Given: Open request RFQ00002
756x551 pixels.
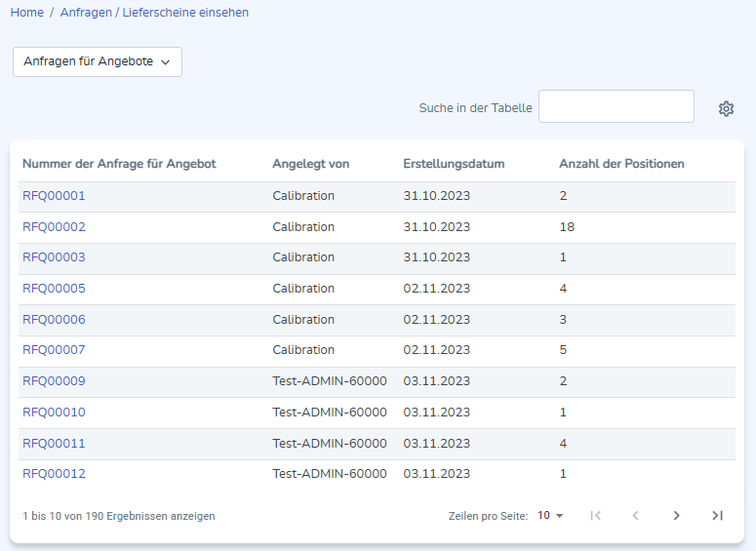Looking at the screenshot, I should (54, 227).
